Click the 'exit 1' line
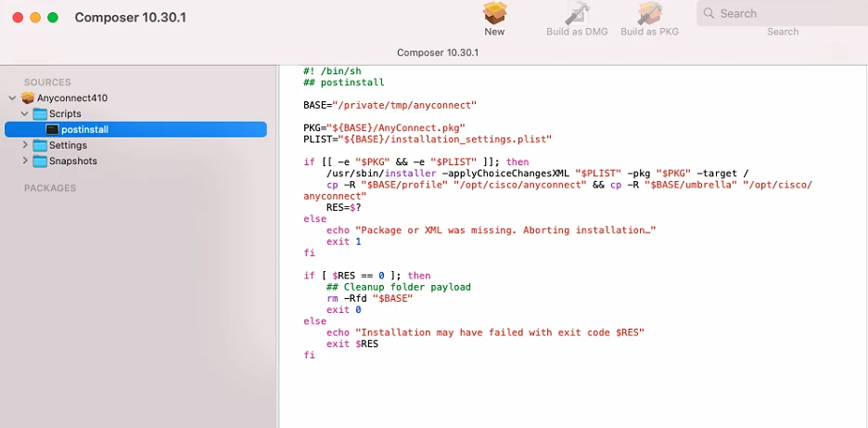The height and width of the screenshot is (428, 868). pyautogui.click(x=344, y=241)
